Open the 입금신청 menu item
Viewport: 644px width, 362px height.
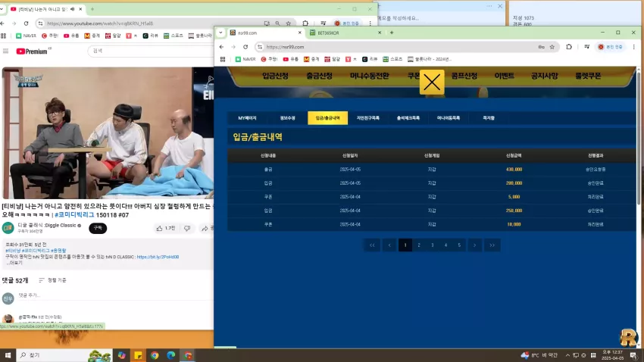[275, 76]
